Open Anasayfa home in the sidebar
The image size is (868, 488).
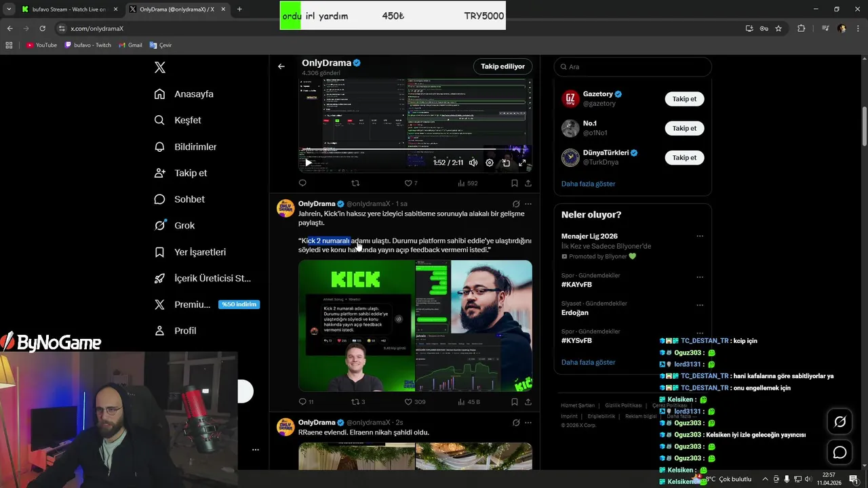pos(184,94)
